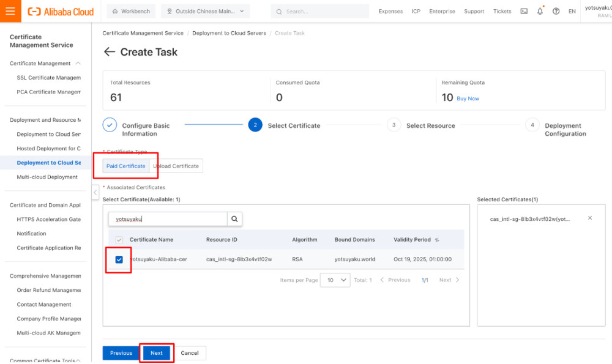Open the Items per Page dropdown
Screen dimensions: 612x364
[x=335, y=279]
